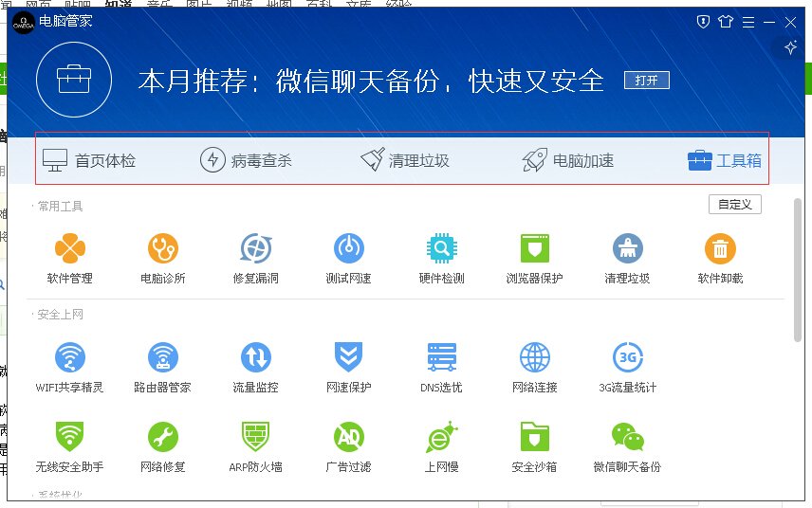Open DNS选优 tool

(442, 368)
